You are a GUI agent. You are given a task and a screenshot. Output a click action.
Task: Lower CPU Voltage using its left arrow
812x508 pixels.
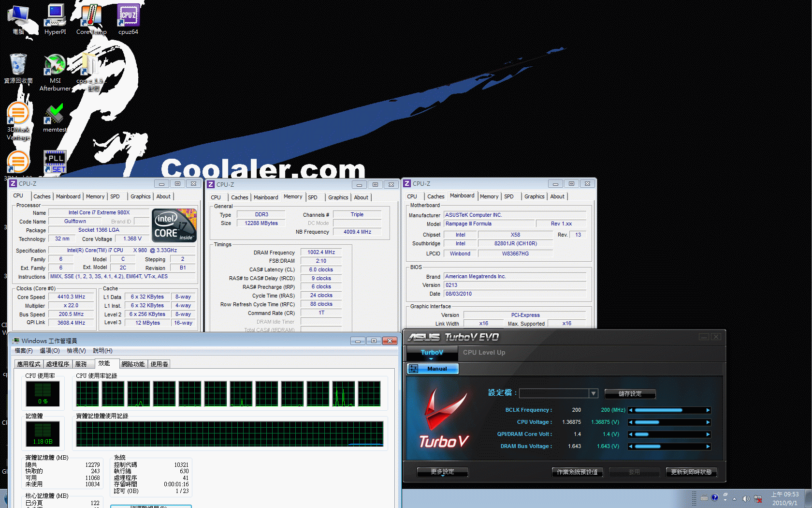(630, 422)
